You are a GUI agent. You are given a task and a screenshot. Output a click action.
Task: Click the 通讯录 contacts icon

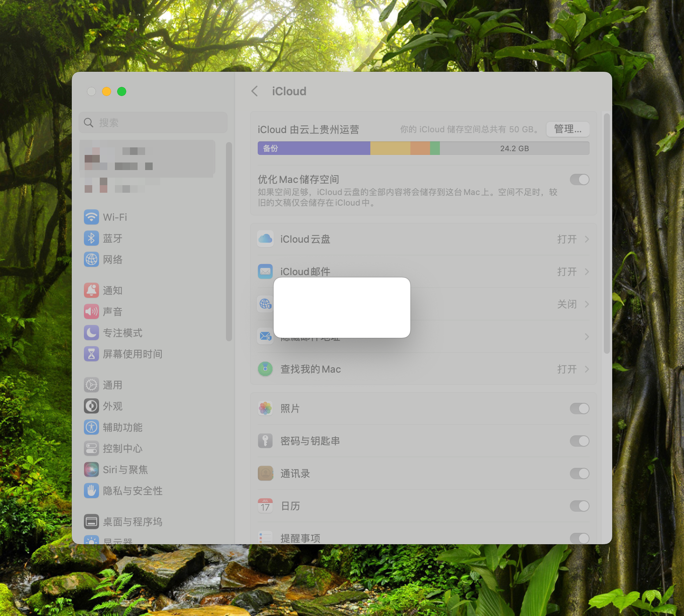[x=265, y=473]
